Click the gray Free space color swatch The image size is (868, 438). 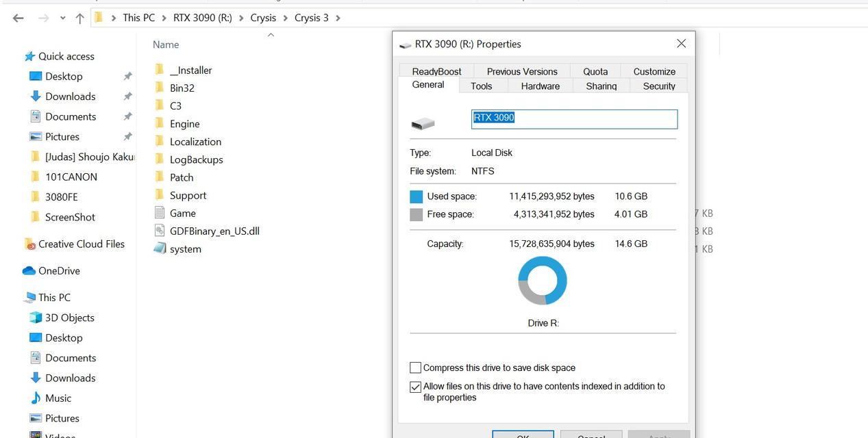416,215
